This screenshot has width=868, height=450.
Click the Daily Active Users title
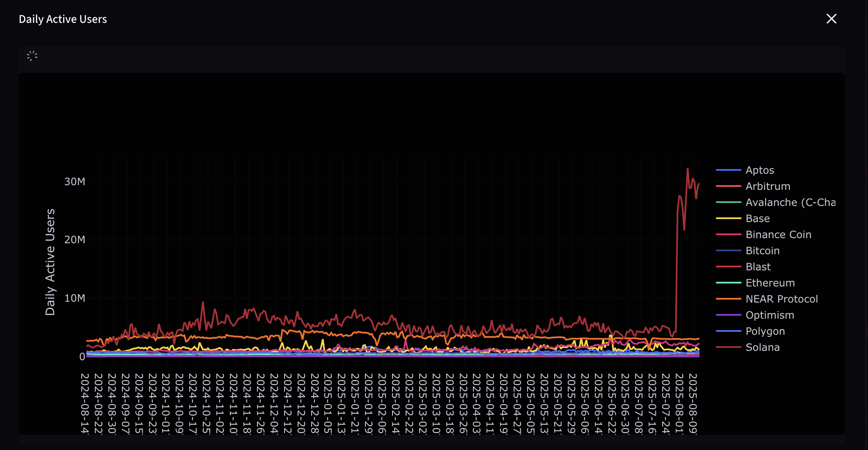coord(62,19)
